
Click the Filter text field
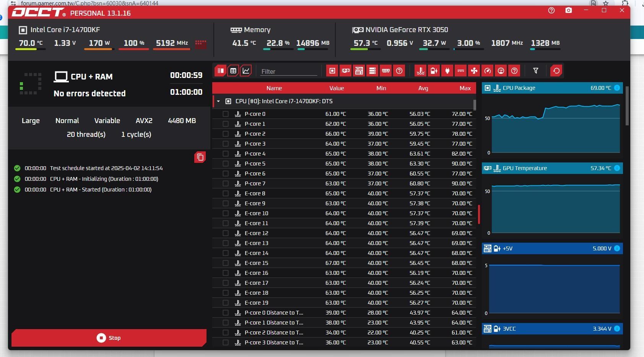289,71
